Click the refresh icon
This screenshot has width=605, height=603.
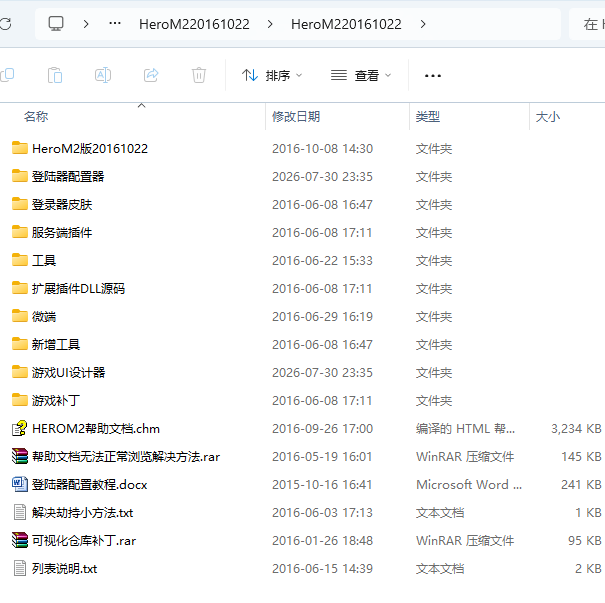pyautogui.click(x=5, y=24)
